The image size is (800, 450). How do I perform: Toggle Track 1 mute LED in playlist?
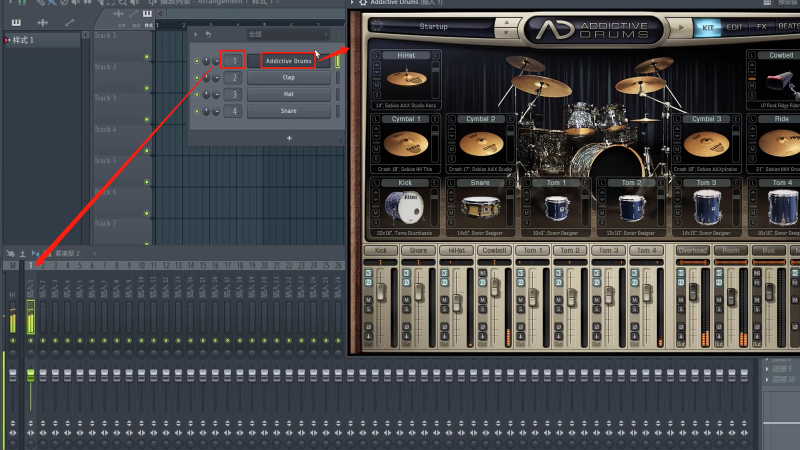click(146, 57)
